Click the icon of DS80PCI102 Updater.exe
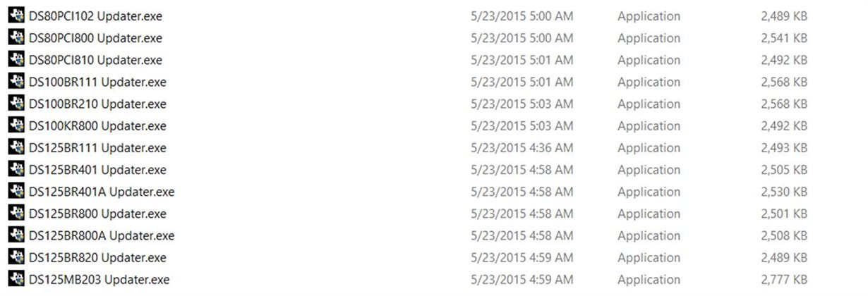868x296 pixels. point(16,16)
